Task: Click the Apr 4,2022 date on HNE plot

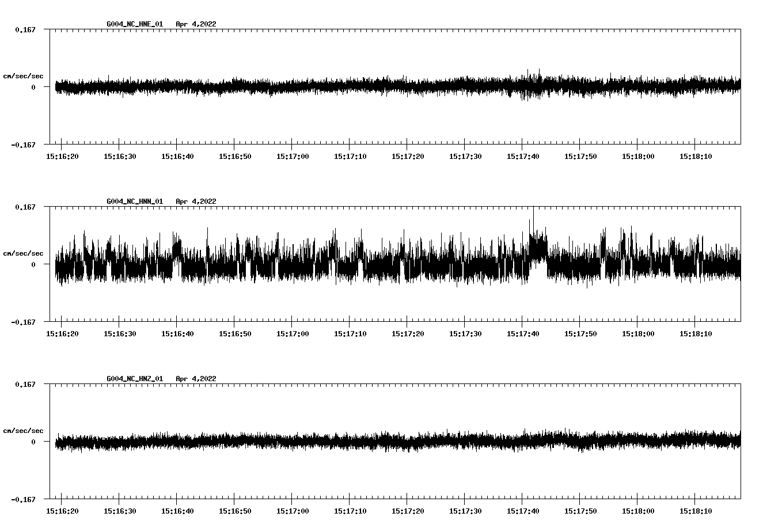Action: (x=196, y=24)
